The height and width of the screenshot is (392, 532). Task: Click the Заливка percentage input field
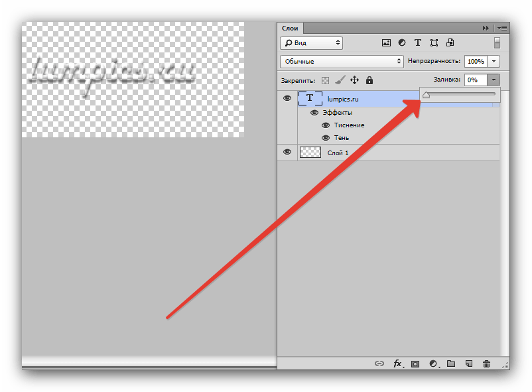click(x=474, y=80)
